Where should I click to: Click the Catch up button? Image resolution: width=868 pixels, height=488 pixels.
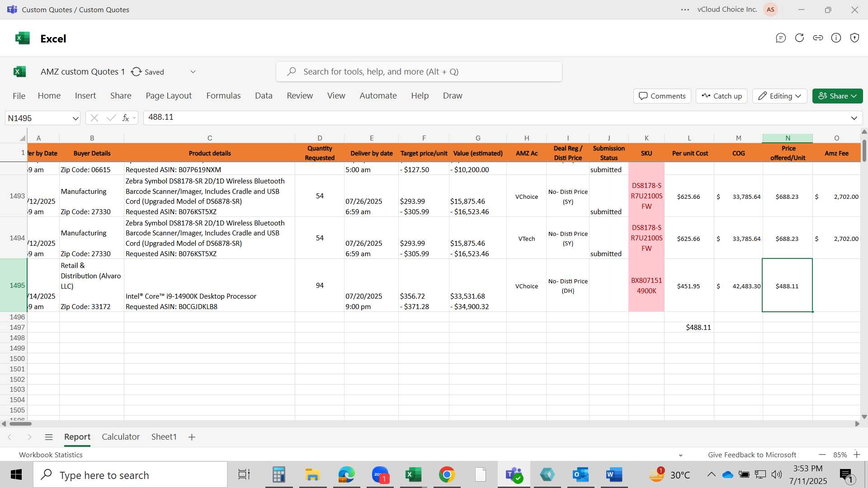[x=722, y=96]
